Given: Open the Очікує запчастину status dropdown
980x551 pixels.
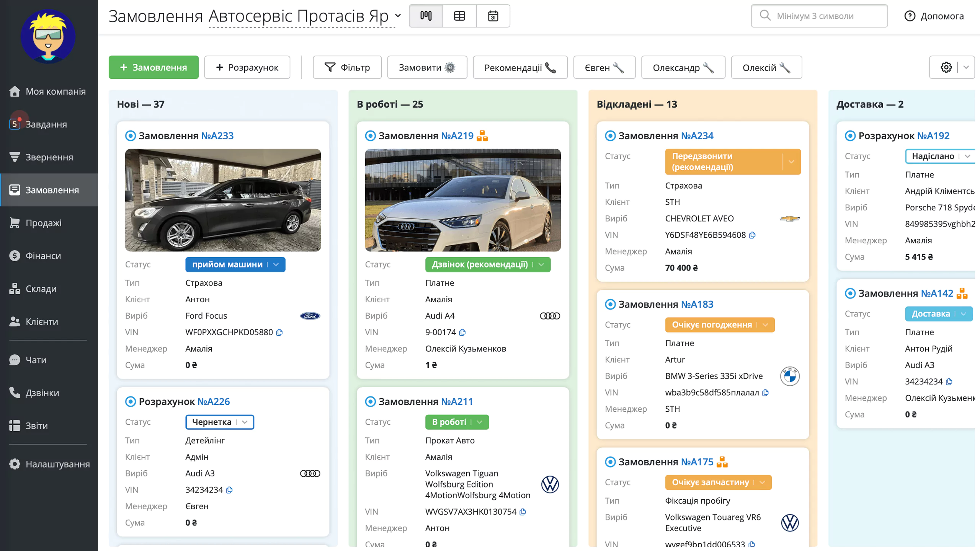Looking at the screenshot, I should (719, 483).
